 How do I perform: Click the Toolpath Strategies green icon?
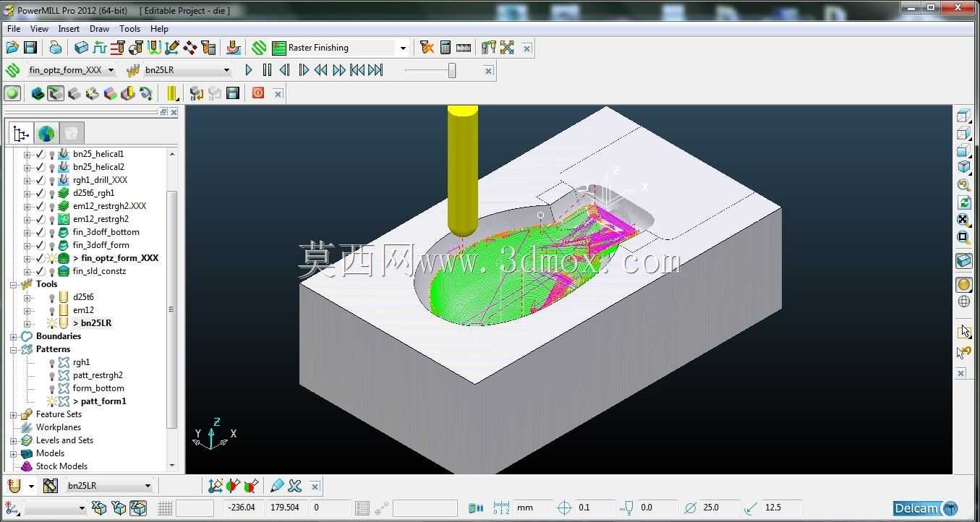[x=259, y=48]
